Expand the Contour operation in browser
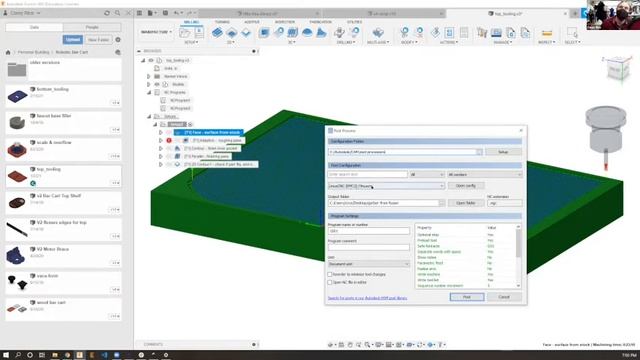Viewport: 640px width, 360px height. [160, 149]
